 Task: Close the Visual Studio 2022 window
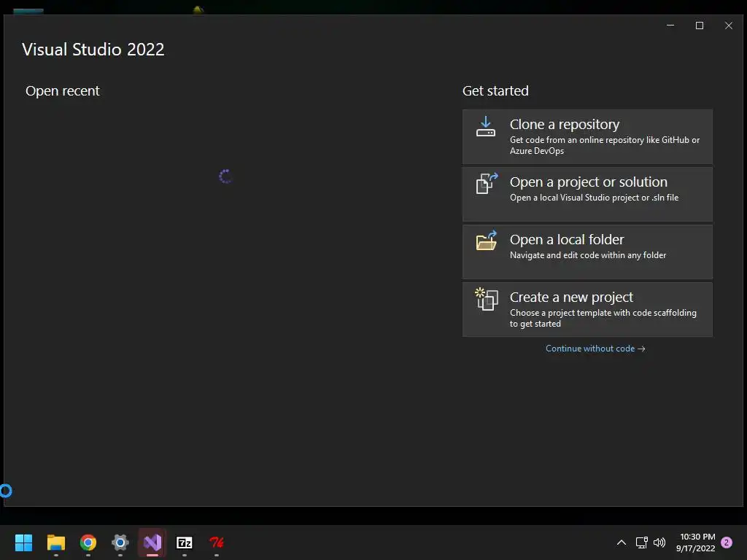(x=729, y=26)
